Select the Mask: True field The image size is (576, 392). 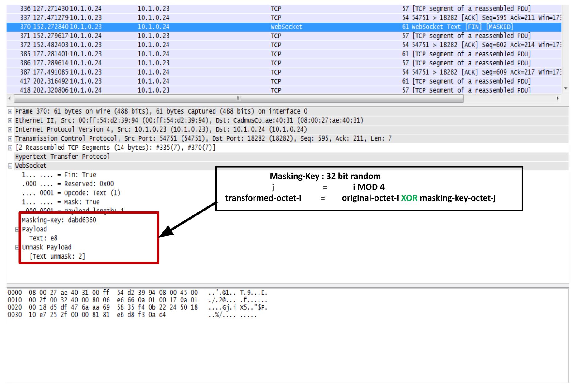61,202
